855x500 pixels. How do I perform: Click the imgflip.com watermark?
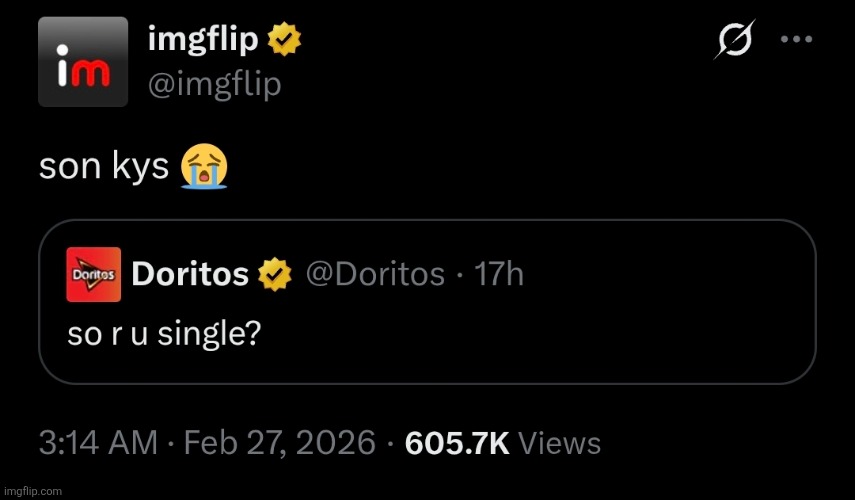(32, 491)
